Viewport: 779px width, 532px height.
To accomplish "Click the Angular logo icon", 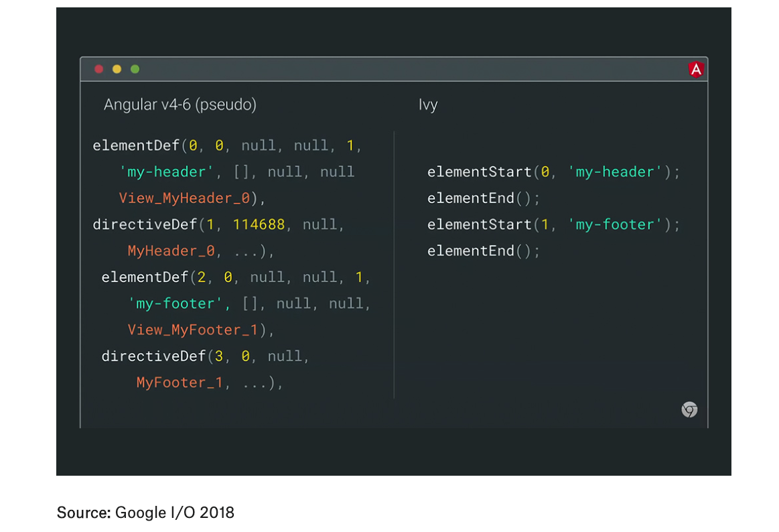I will coord(696,69).
